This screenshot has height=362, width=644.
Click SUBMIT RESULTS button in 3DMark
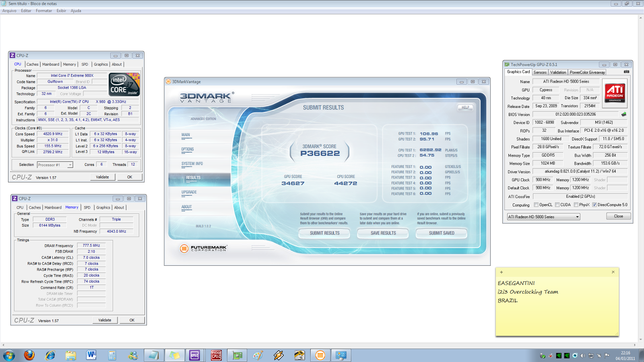[324, 233]
